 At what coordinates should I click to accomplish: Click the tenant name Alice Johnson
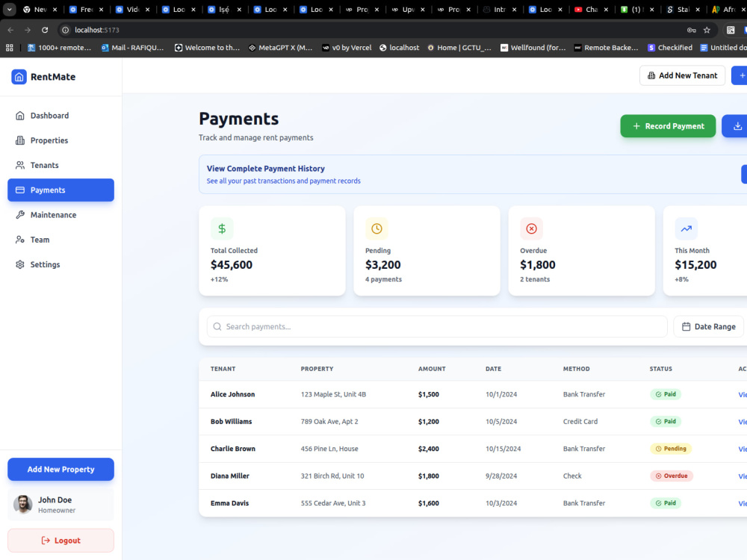click(232, 394)
